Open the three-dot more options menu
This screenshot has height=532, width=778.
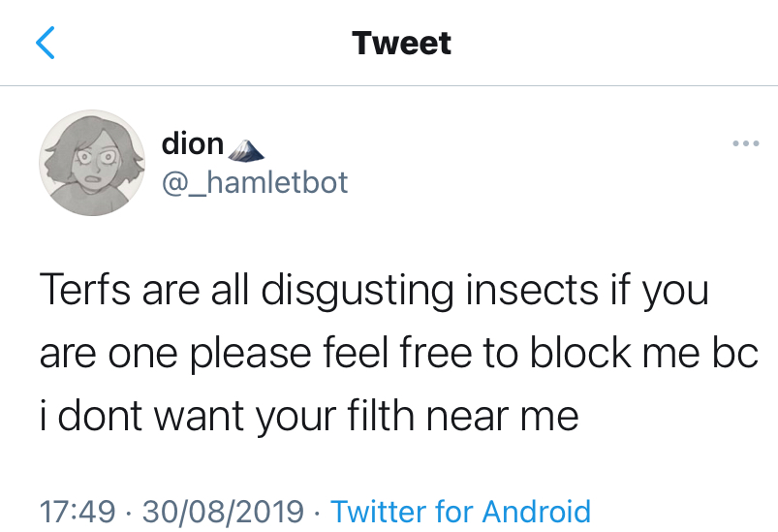[745, 144]
